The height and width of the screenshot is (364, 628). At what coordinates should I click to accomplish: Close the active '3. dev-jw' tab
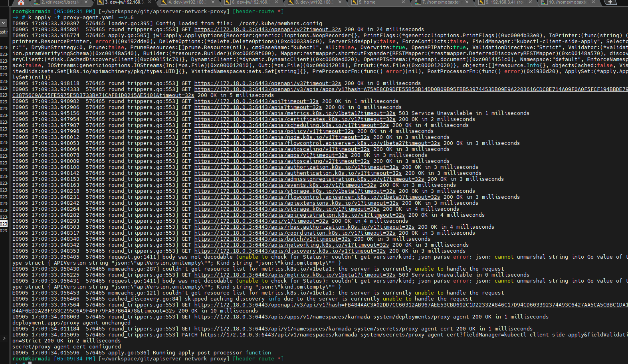click(150, 2)
